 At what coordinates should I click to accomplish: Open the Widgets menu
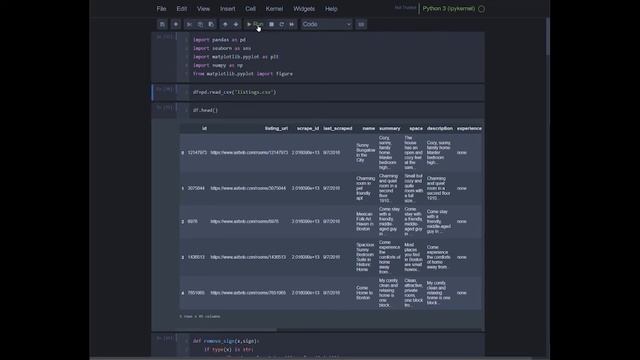(x=304, y=9)
